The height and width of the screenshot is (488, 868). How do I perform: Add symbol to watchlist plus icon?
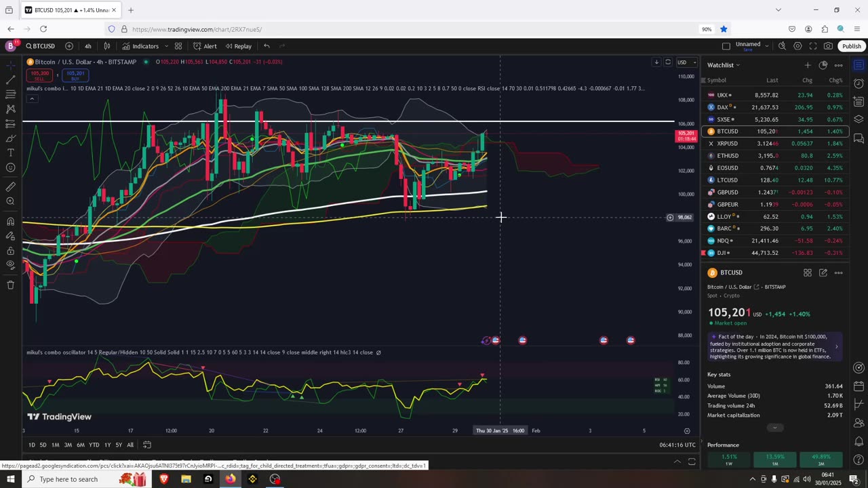(807, 65)
